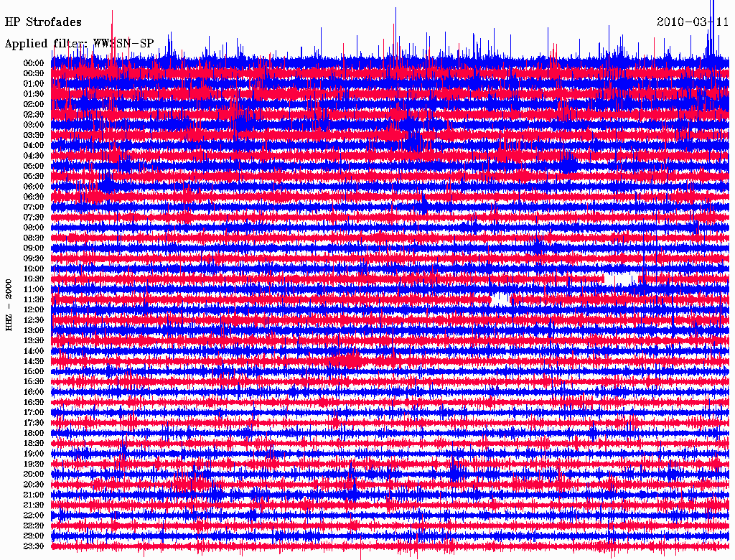The width and height of the screenshot is (735, 560).
Task: Click the 09:00 time label
Action: (x=34, y=248)
